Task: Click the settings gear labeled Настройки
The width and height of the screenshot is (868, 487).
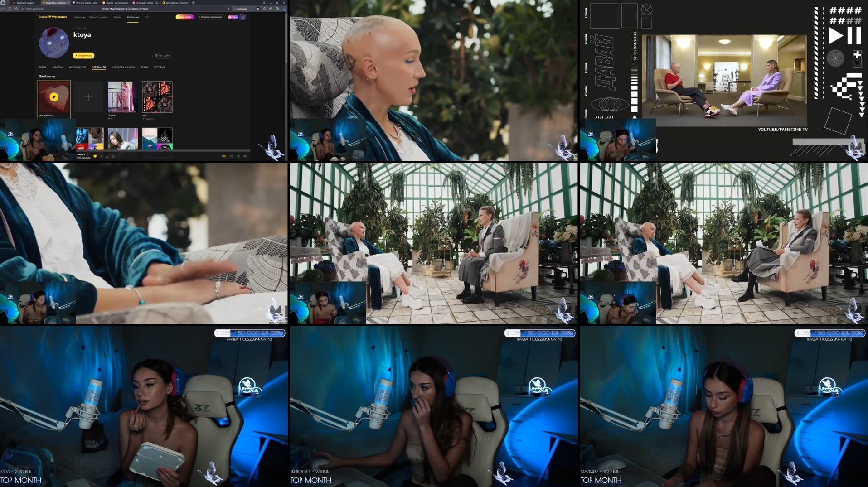Action: (x=162, y=55)
